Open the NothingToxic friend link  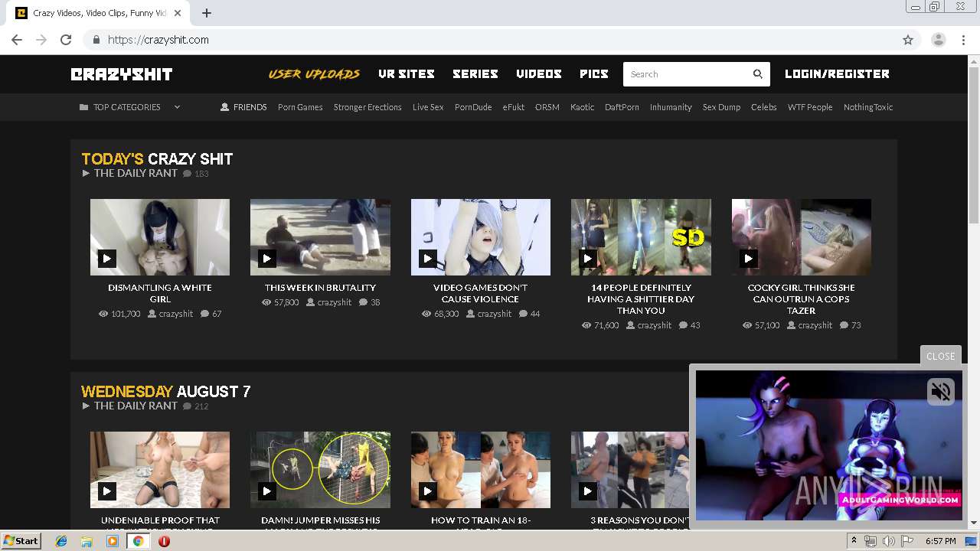pos(868,107)
